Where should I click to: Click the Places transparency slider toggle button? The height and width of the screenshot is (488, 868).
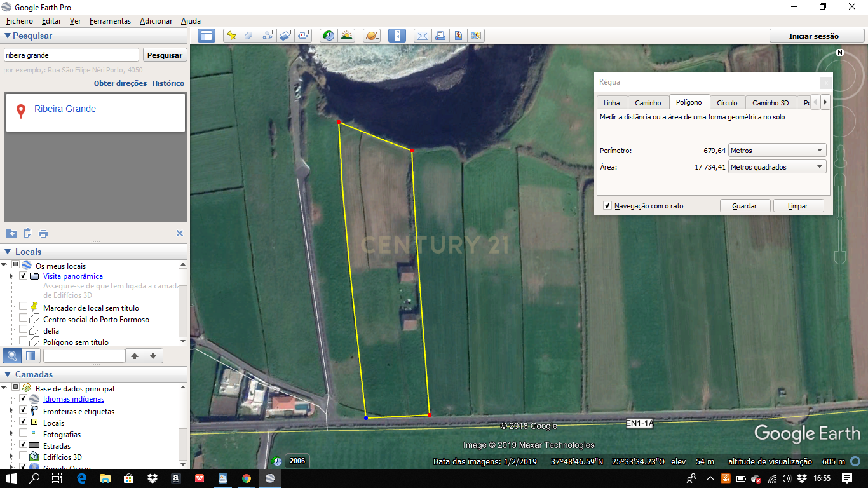[30, 356]
